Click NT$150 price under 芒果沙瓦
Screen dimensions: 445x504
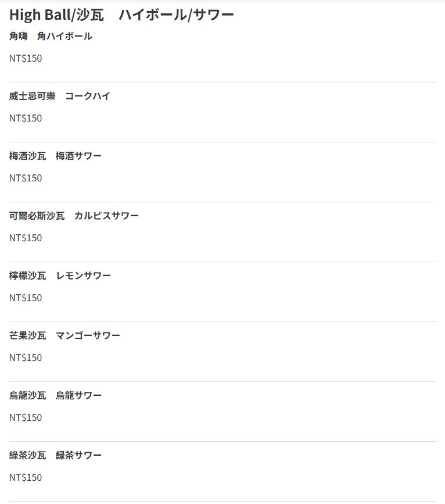(x=26, y=358)
